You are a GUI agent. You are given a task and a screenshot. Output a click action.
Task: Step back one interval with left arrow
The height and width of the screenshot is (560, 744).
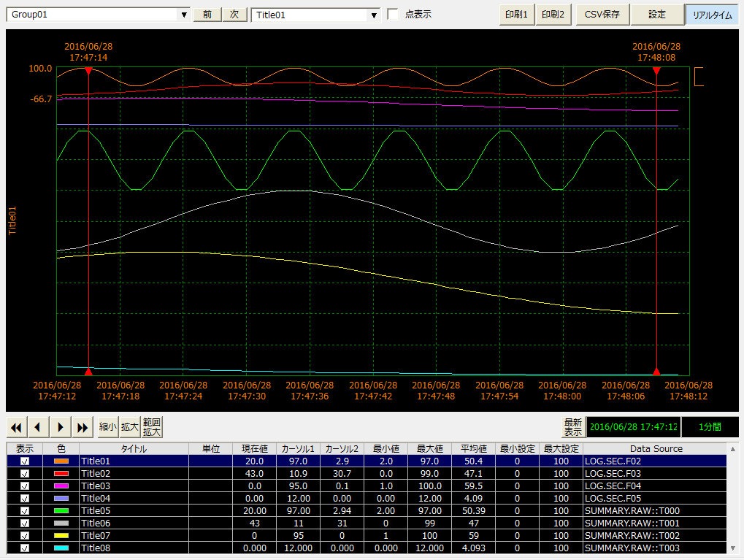click(39, 427)
